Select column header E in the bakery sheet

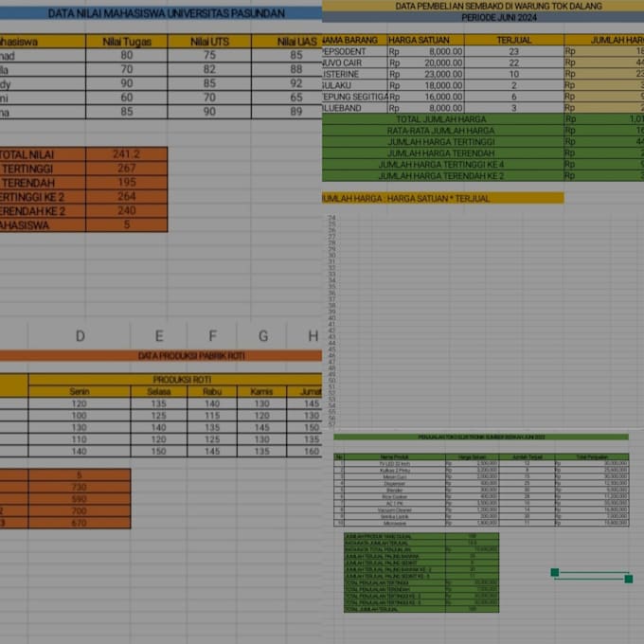(159, 336)
